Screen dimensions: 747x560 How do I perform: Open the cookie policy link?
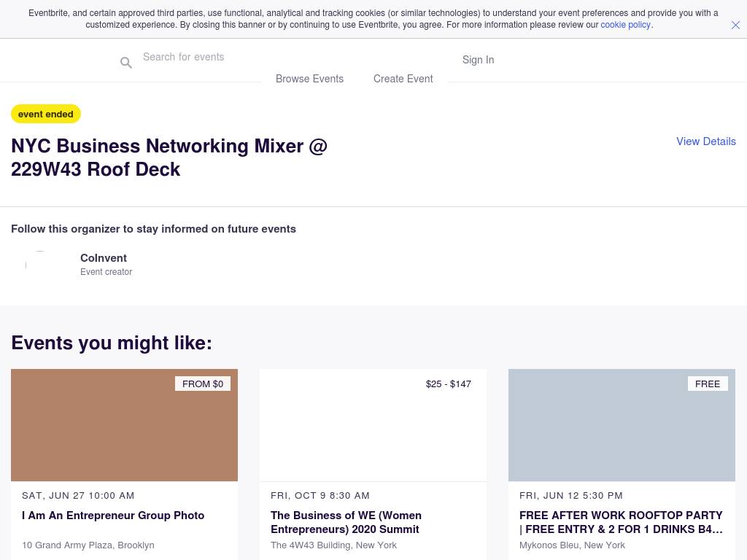click(625, 25)
